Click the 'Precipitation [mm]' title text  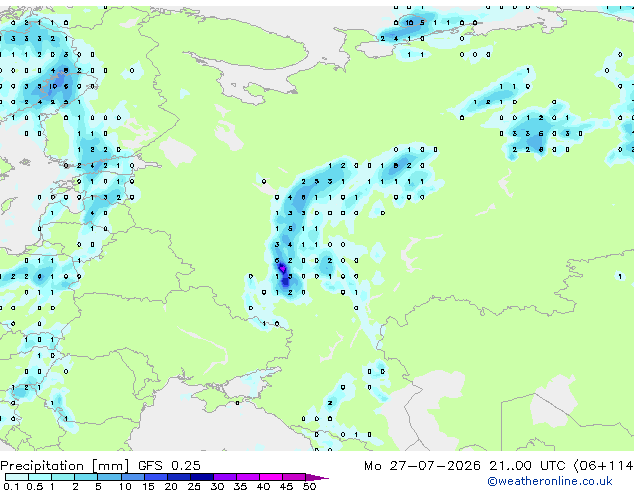coord(65,466)
